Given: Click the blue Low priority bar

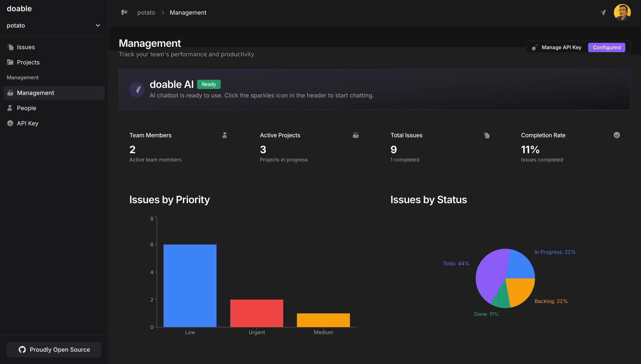Looking at the screenshot, I should coord(190,285).
